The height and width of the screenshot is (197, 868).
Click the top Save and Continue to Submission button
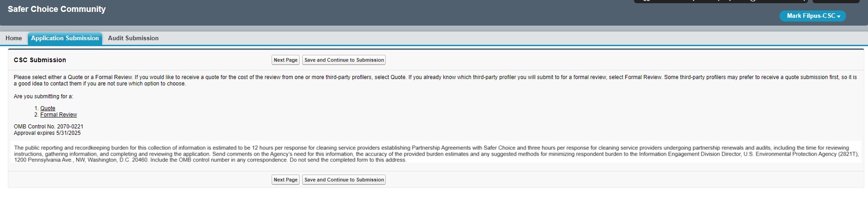[344, 60]
